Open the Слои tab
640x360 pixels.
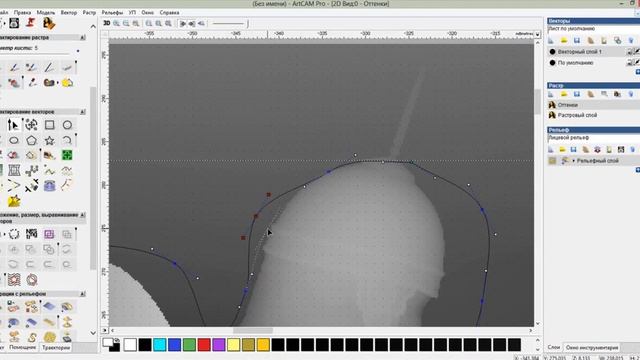tap(553, 347)
